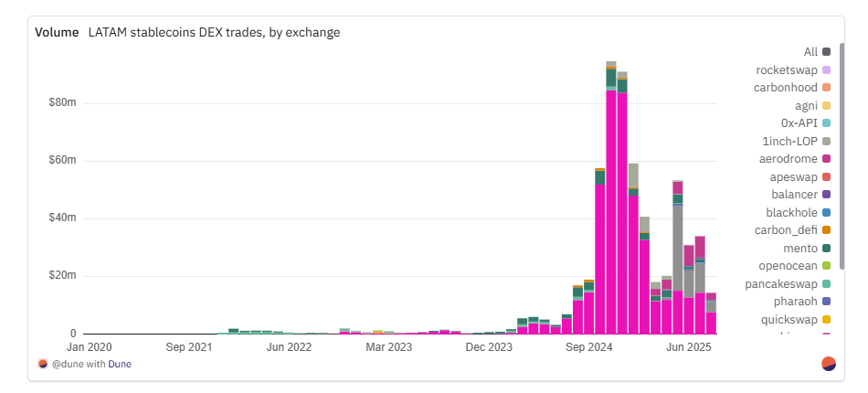
Task: Click the Dune logo icon at bottom right
Action: point(829,364)
